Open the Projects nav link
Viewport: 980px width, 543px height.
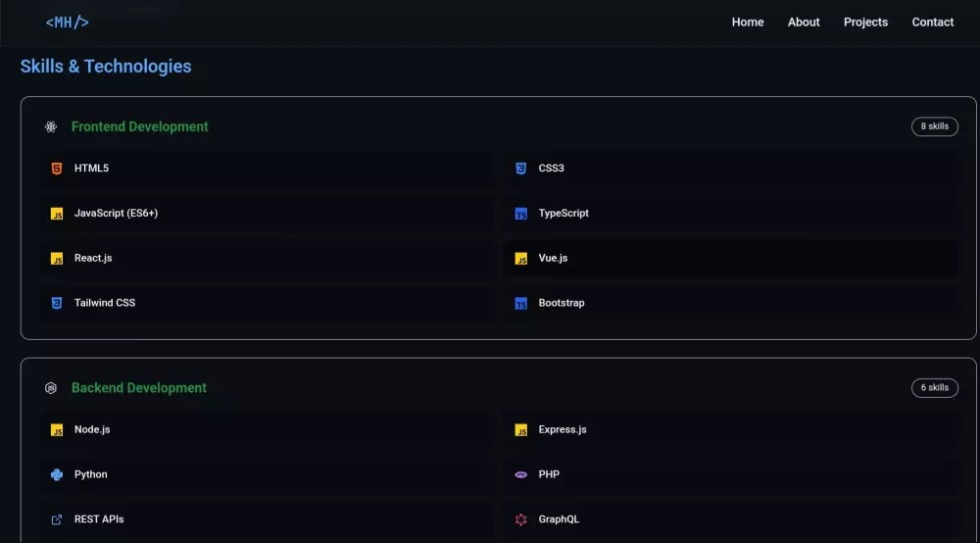865,22
